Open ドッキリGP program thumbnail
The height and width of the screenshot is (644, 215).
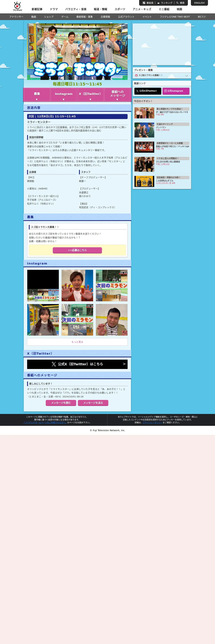(144, 147)
